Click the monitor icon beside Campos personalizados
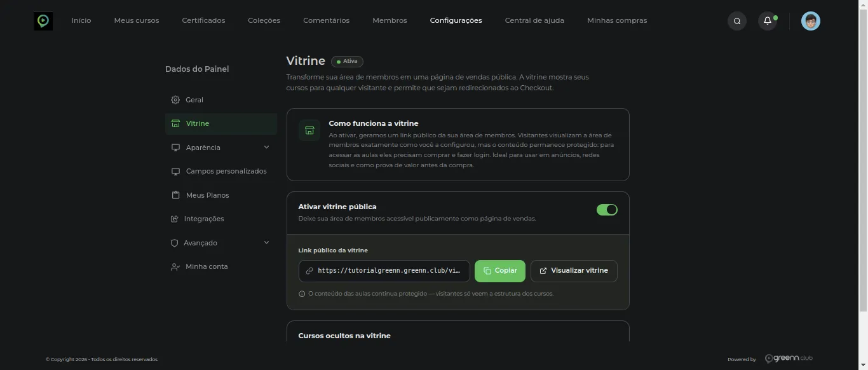868x370 pixels. click(x=175, y=172)
